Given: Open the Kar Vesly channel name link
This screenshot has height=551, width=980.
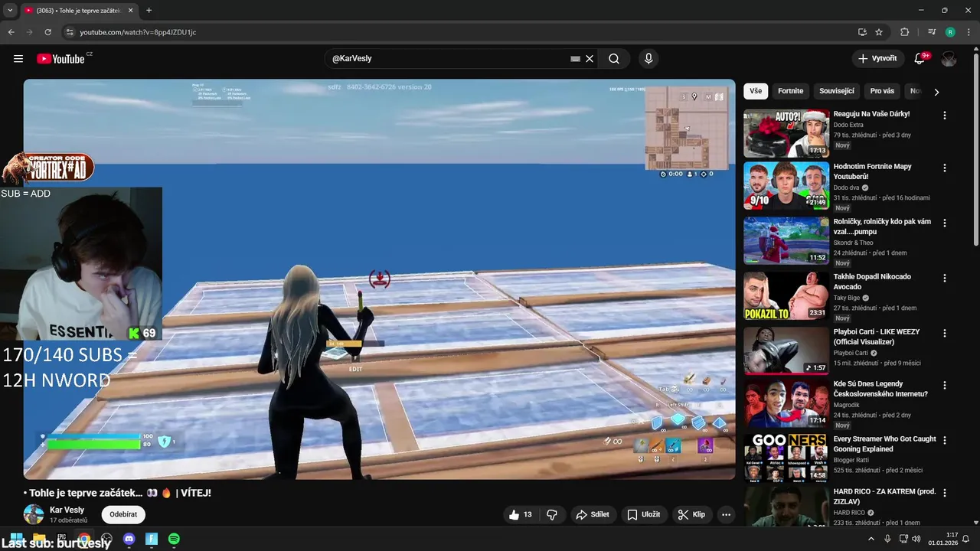Looking at the screenshot, I should pos(67,510).
